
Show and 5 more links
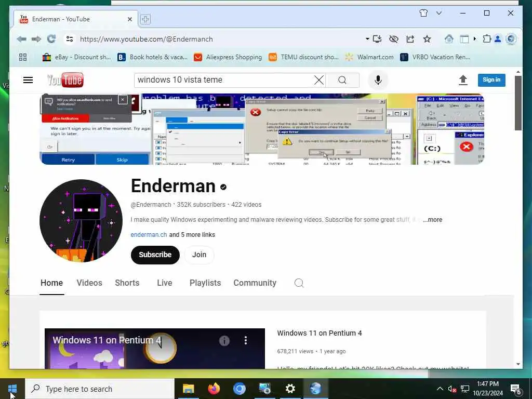pos(192,234)
